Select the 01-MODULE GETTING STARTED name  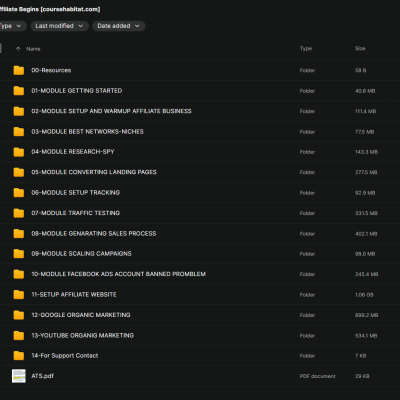[x=77, y=91]
